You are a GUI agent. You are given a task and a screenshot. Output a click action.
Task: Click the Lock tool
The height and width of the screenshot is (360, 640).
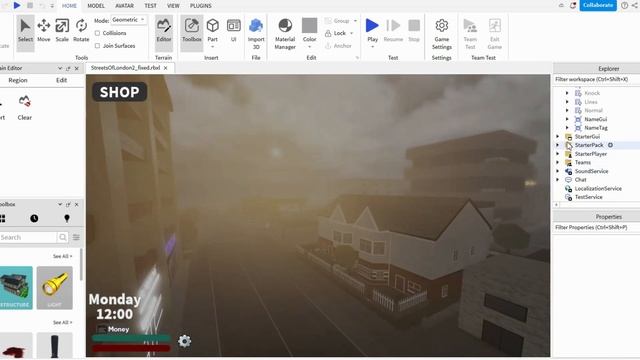coord(336,33)
